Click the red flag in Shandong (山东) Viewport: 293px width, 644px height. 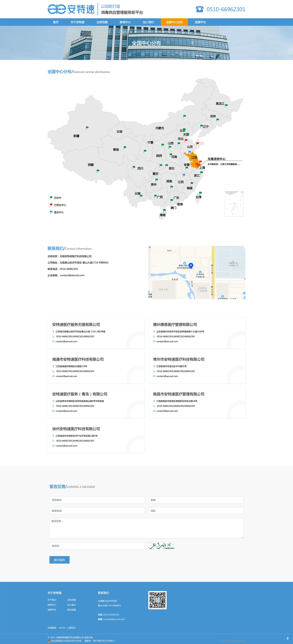[197, 143]
